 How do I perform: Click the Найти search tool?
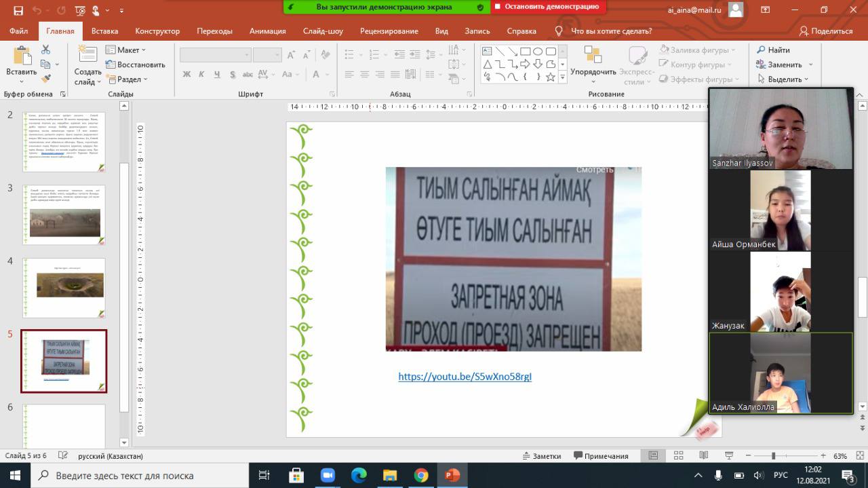click(773, 50)
